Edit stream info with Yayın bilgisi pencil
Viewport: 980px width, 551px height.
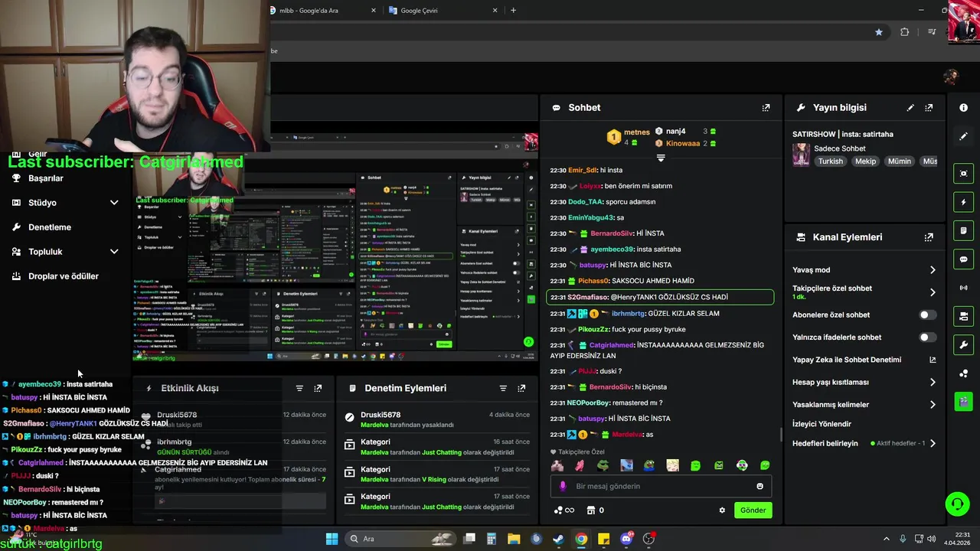click(x=910, y=108)
